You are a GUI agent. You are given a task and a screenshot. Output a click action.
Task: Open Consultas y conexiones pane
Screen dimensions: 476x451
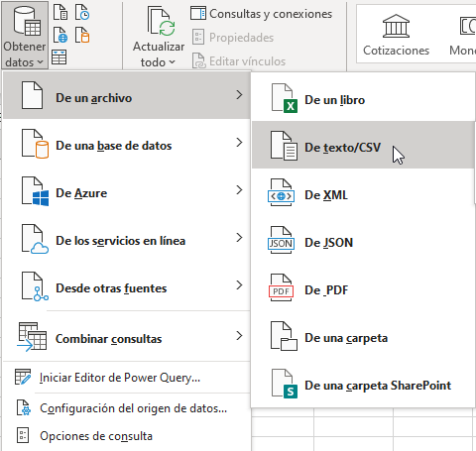coord(261,14)
